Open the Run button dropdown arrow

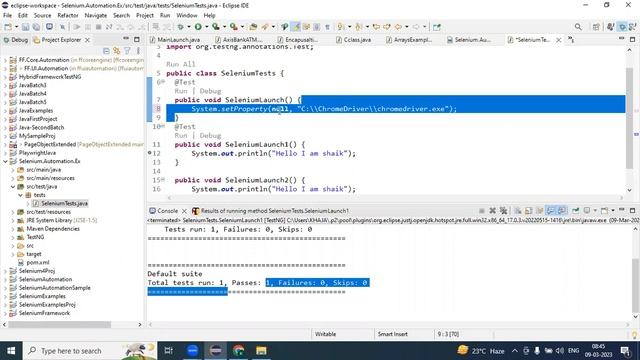point(206,27)
